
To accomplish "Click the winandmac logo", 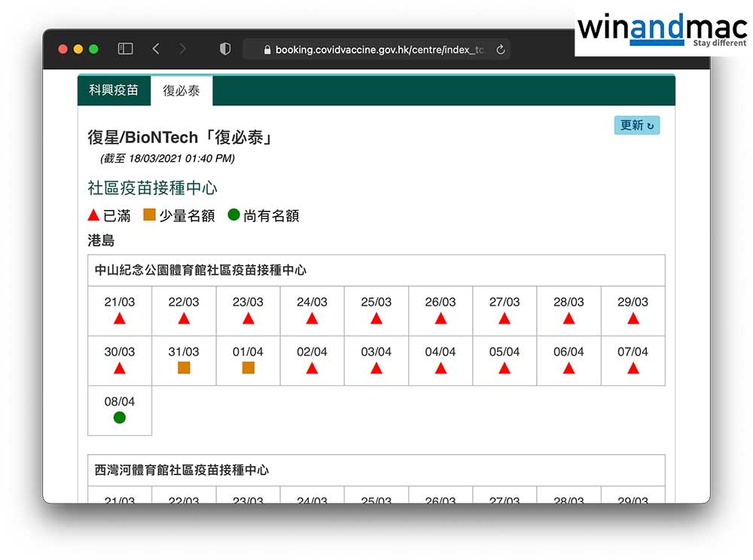I will tap(661, 30).
